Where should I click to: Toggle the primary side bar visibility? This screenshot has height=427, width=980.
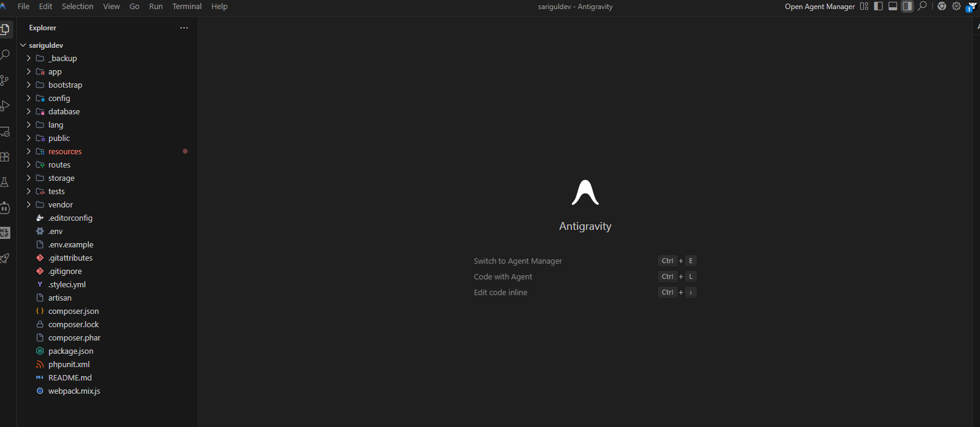[878, 6]
